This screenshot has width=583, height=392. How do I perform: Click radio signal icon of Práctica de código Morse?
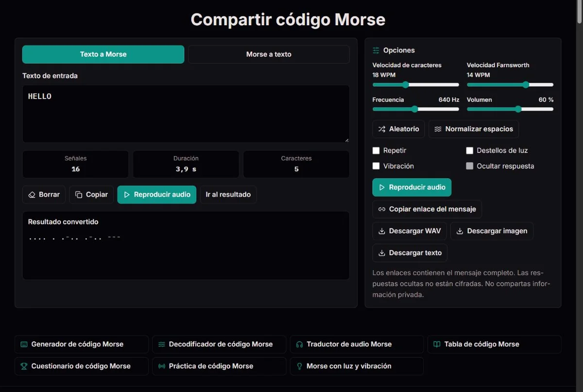pos(162,366)
